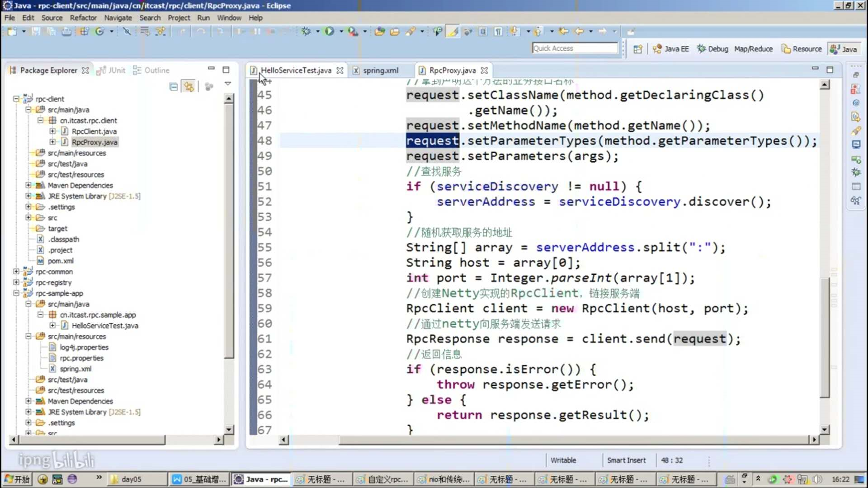This screenshot has height=488, width=868.
Task: Click the Back navigation arrow icon
Action: pyautogui.click(x=579, y=32)
